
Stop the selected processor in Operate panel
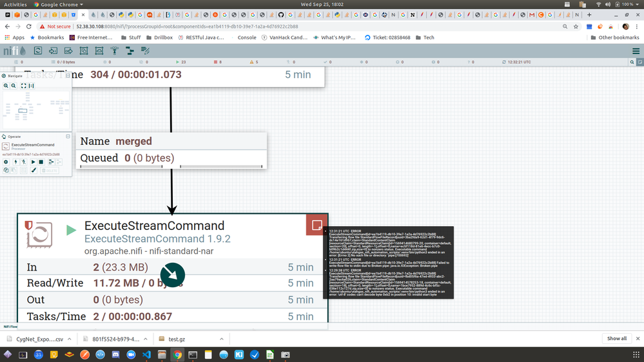(41, 162)
